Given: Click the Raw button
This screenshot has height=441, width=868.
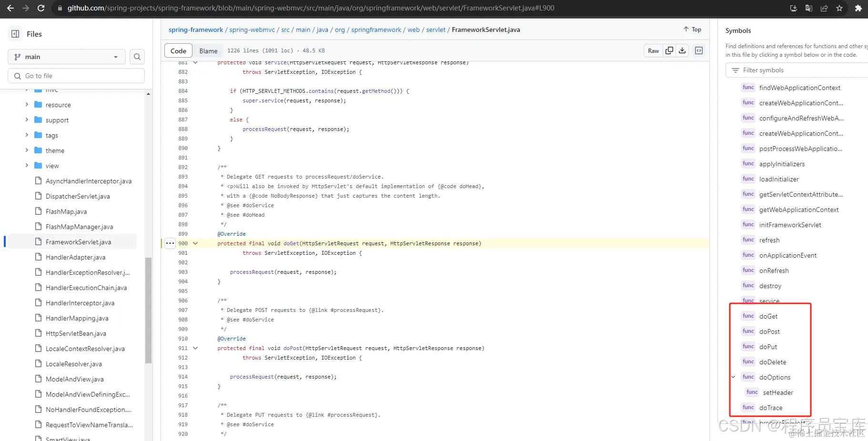Looking at the screenshot, I should coord(653,50).
